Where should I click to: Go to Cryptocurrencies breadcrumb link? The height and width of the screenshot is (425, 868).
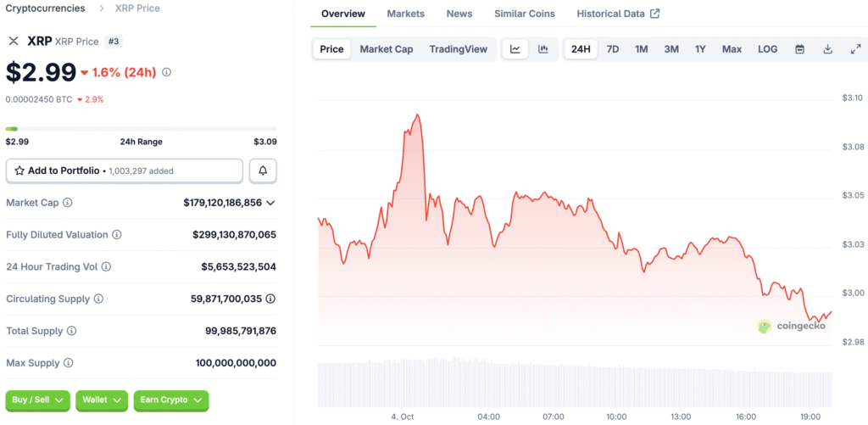click(45, 8)
